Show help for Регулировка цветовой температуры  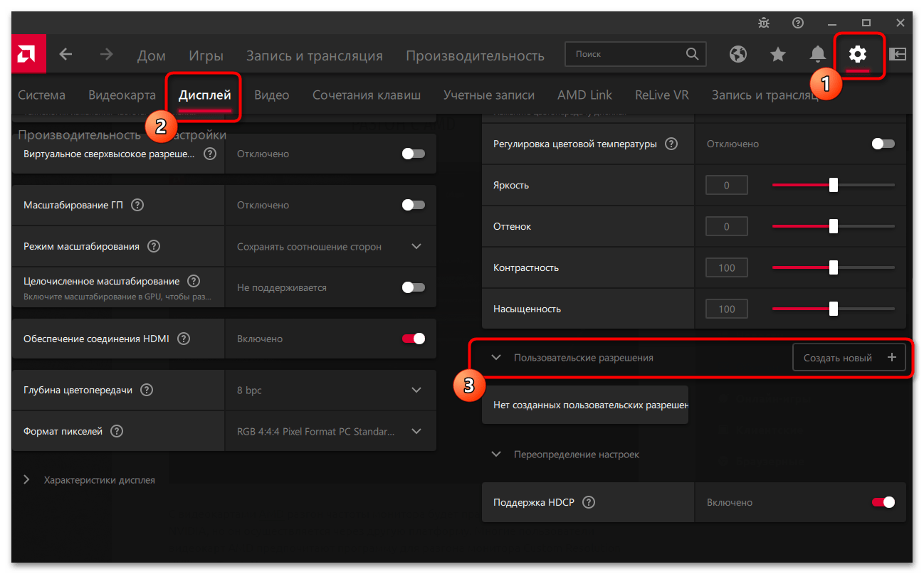point(671,144)
